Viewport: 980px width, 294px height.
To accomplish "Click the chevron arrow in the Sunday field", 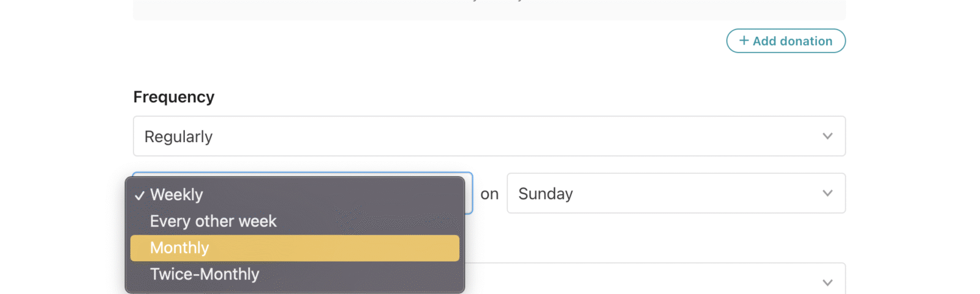I will click(x=827, y=194).
